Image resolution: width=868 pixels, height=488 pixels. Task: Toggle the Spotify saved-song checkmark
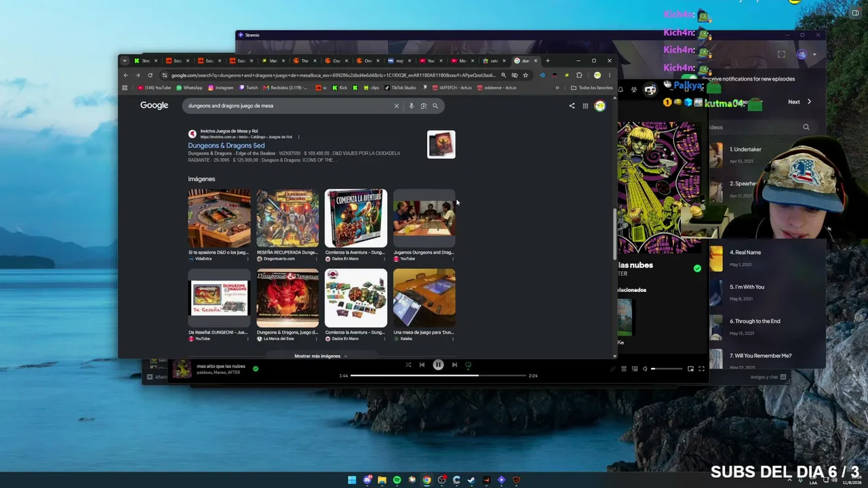[x=256, y=369]
